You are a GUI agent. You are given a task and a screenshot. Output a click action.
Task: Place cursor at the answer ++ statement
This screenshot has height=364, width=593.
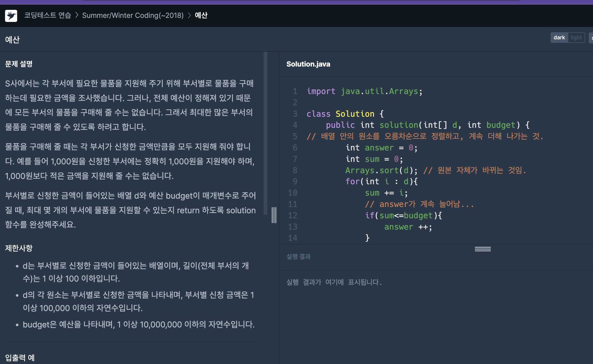pyautogui.click(x=408, y=227)
